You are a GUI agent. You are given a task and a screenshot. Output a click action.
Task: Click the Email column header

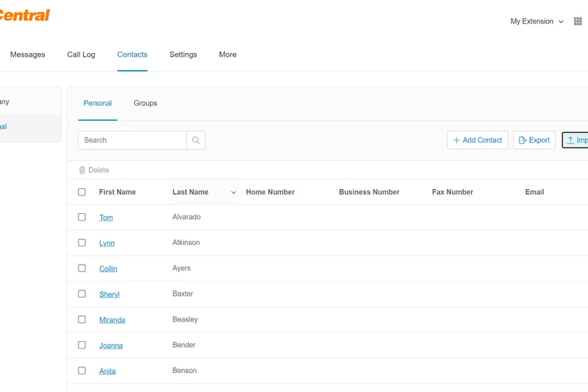click(x=534, y=192)
